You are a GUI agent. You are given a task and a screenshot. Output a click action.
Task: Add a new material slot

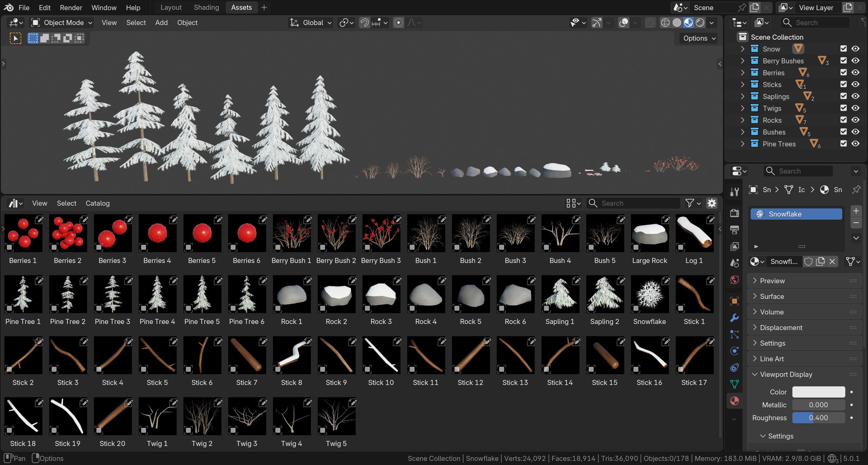[856, 211]
